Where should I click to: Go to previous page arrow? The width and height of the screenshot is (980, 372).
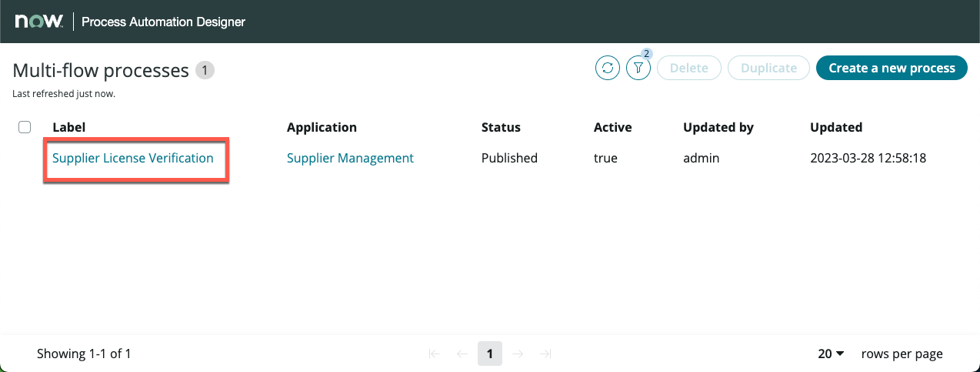(462, 354)
